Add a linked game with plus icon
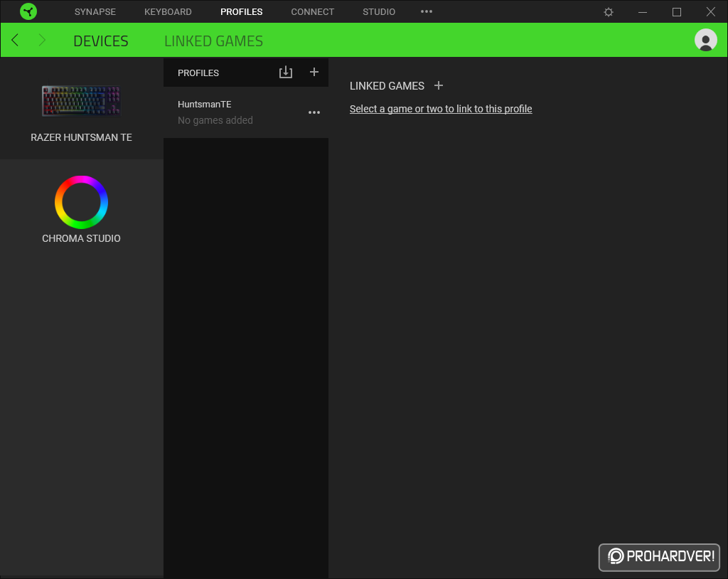This screenshot has width=728, height=579. coord(438,86)
